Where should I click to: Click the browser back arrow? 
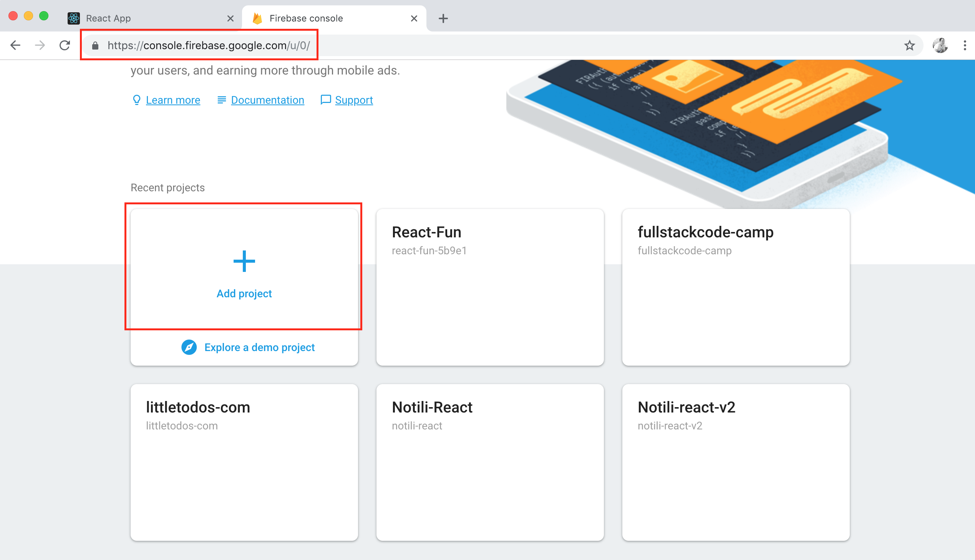click(15, 45)
